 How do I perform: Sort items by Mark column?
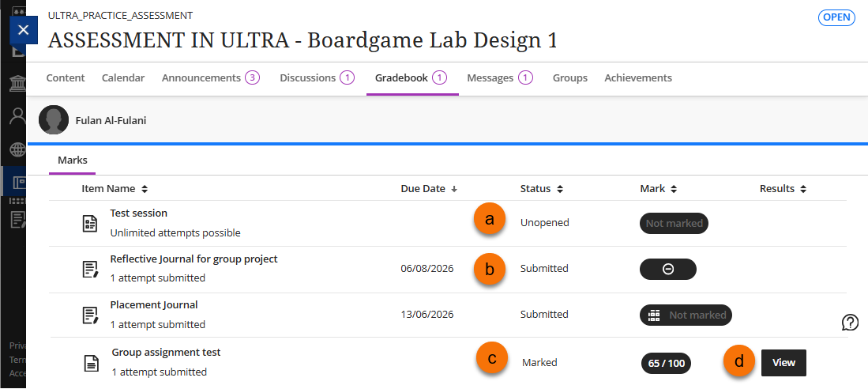click(x=659, y=189)
